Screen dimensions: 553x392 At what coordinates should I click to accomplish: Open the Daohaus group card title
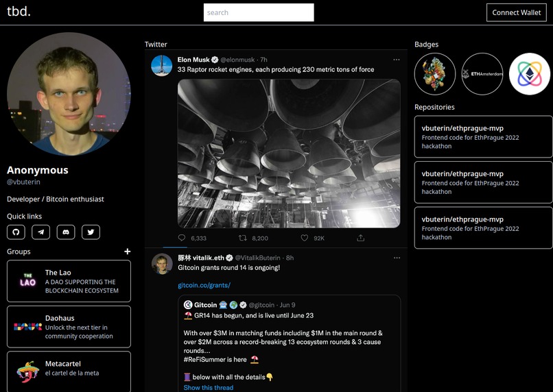point(60,318)
